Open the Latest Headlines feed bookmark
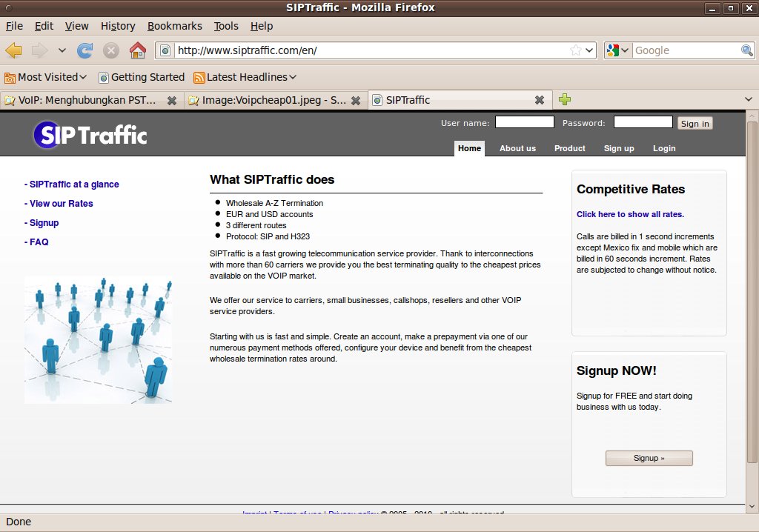This screenshot has width=759, height=532. tap(246, 77)
